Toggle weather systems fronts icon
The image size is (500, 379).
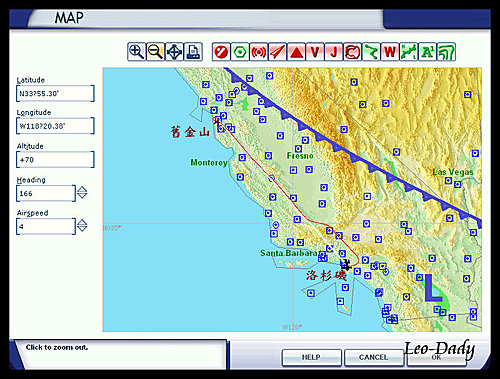click(409, 52)
